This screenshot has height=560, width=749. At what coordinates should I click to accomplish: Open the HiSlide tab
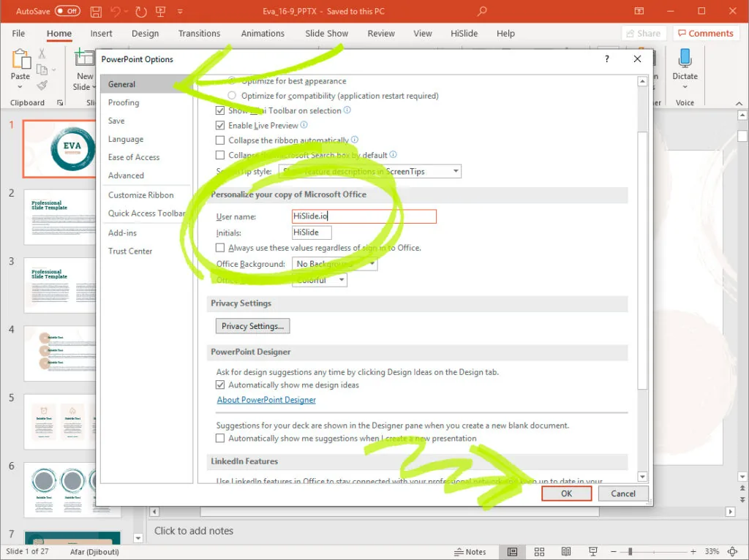click(x=464, y=34)
